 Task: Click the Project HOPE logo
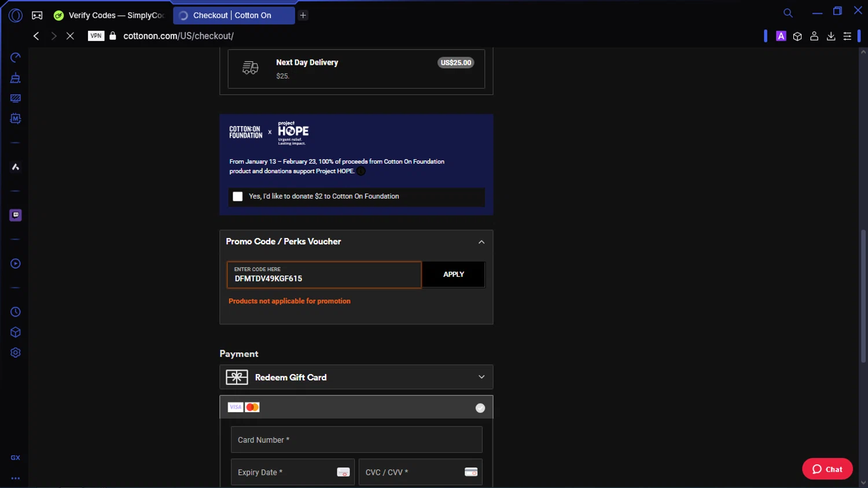[293, 133]
